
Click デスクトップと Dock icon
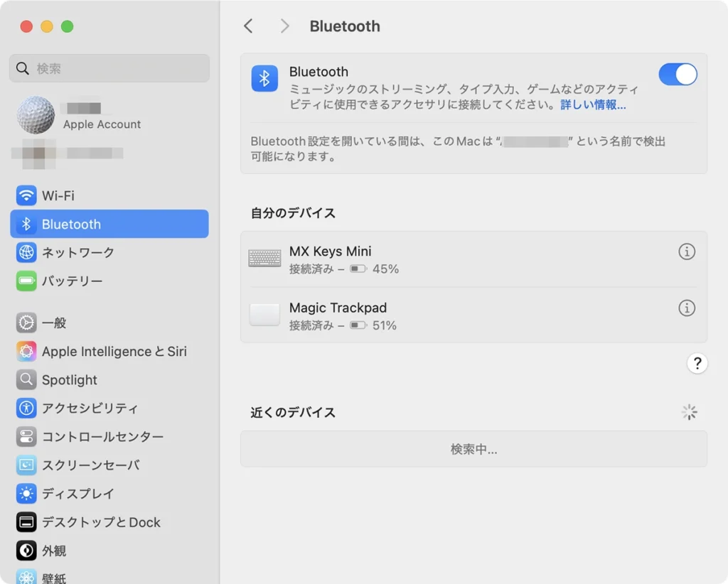[26, 522]
